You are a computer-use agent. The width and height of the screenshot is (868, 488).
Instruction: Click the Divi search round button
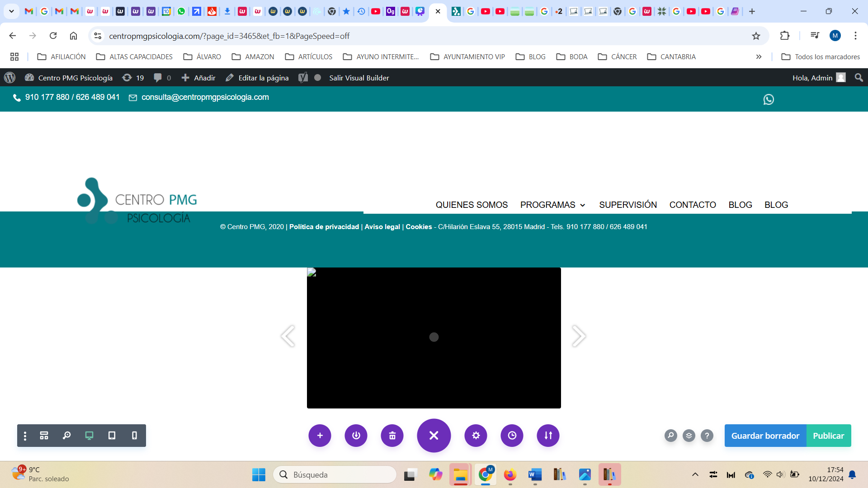(x=670, y=436)
